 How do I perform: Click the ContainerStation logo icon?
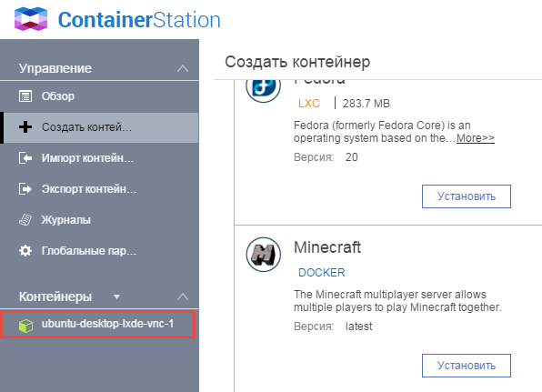31,19
